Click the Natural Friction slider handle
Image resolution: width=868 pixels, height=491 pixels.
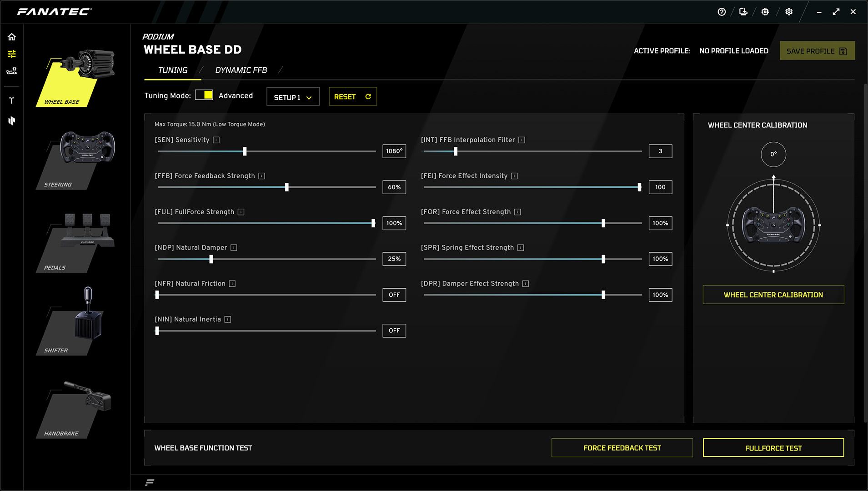pyautogui.click(x=157, y=295)
